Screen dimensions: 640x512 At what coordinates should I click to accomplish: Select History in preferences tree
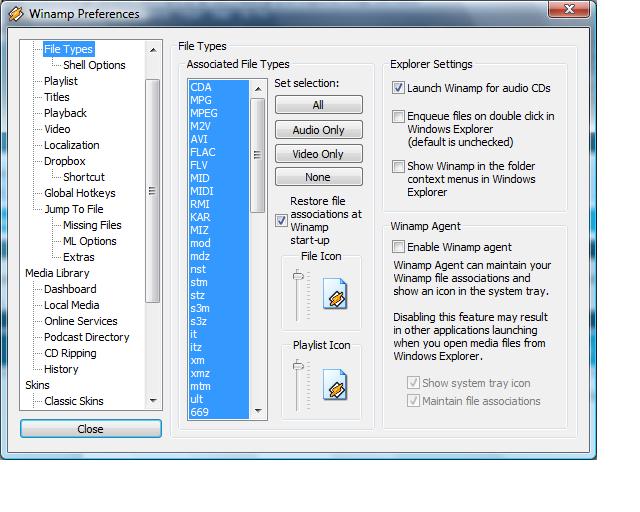click(61, 369)
